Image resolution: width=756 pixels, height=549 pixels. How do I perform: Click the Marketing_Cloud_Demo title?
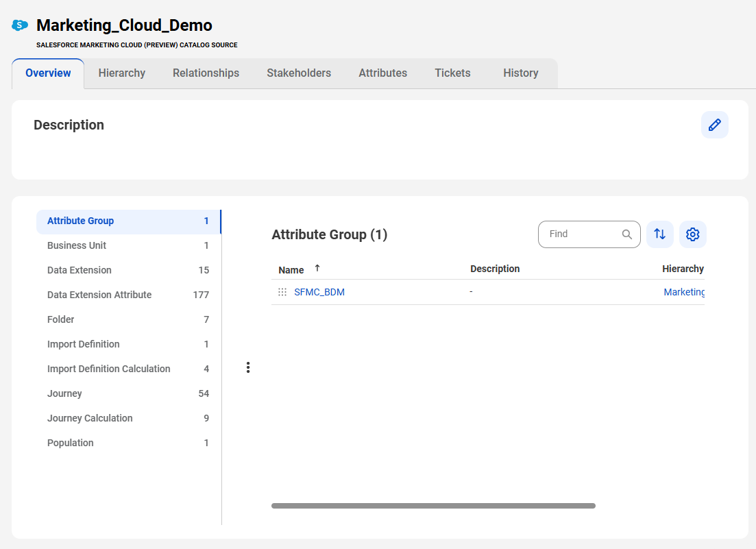pyautogui.click(x=124, y=25)
